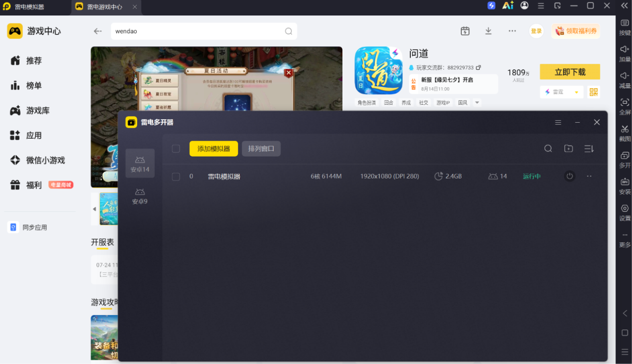
Task: Click 排列窗口 arrange windows button
Action: tap(261, 149)
